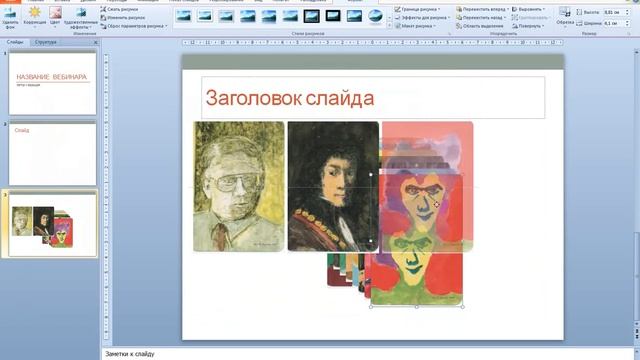This screenshot has width=640, height=360.
Task: Apply the fourth drop shadow picture style
Action: [x=247, y=16]
